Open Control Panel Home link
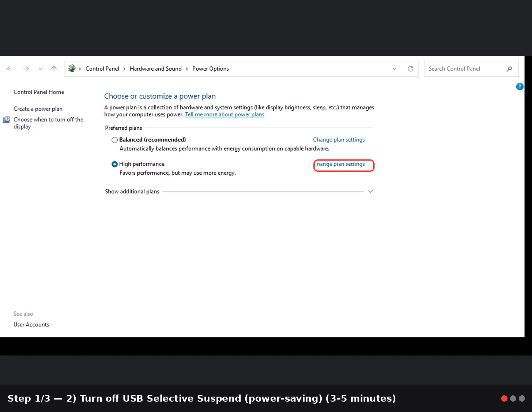This screenshot has height=412, width=532. [x=39, y=92]
